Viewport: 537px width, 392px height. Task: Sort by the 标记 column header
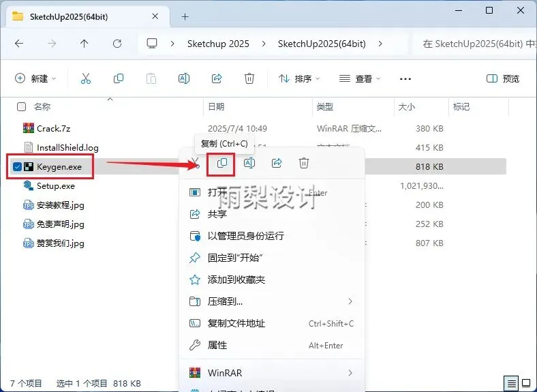click(461, 107)
